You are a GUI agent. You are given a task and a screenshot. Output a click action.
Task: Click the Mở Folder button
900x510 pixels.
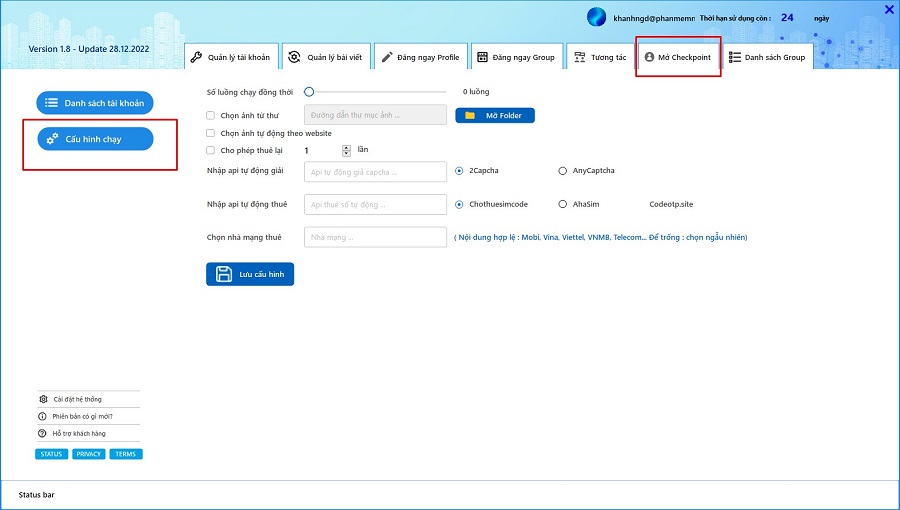point(495,115)
